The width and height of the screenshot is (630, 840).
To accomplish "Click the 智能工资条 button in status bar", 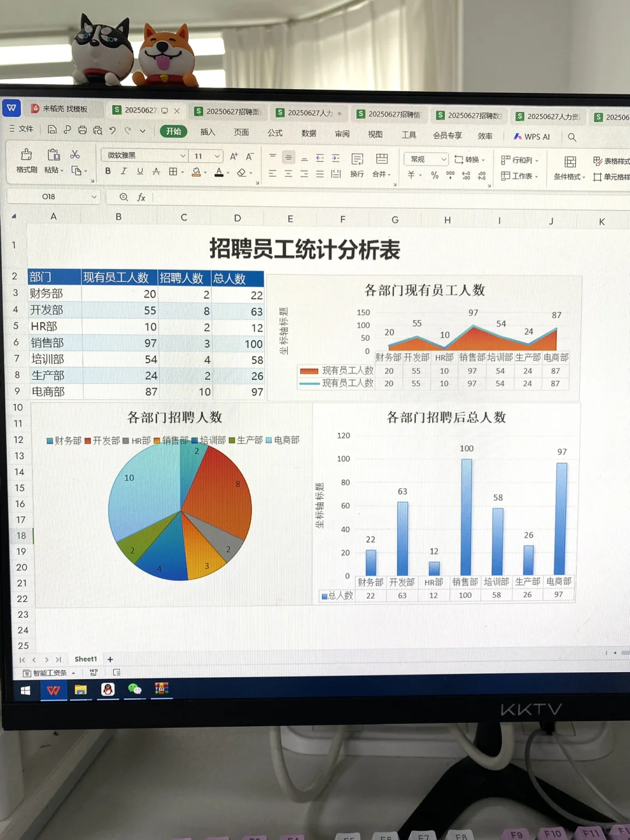I will [x=49, y=672].
